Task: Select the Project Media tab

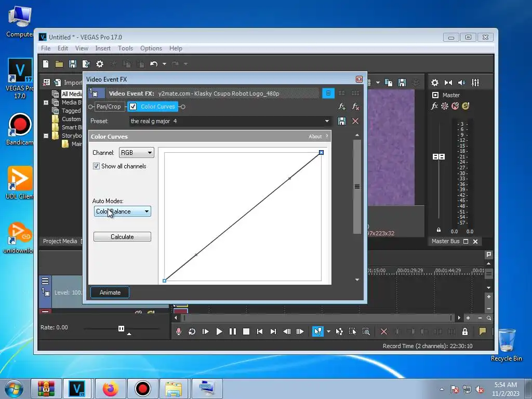Action: click(60, 241)
